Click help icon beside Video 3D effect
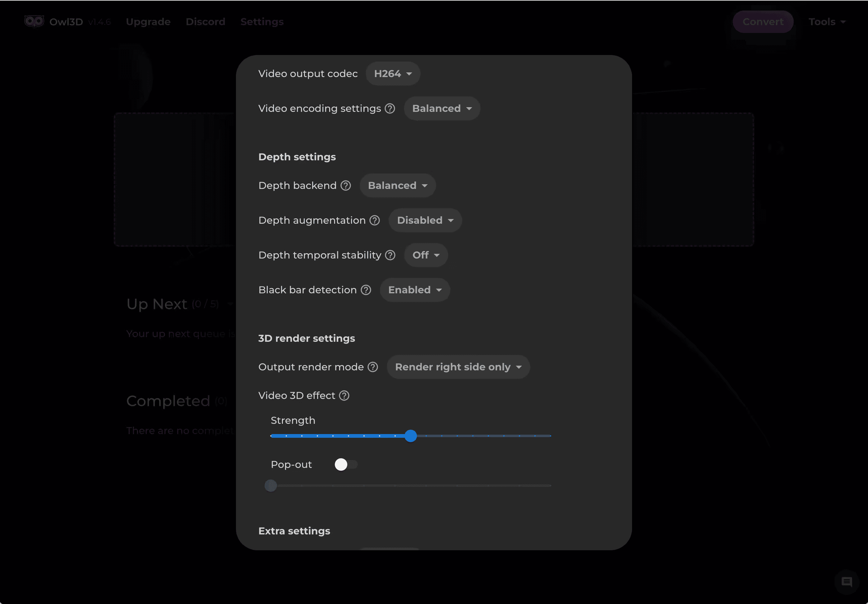868x604 pixels. point(344,396)
